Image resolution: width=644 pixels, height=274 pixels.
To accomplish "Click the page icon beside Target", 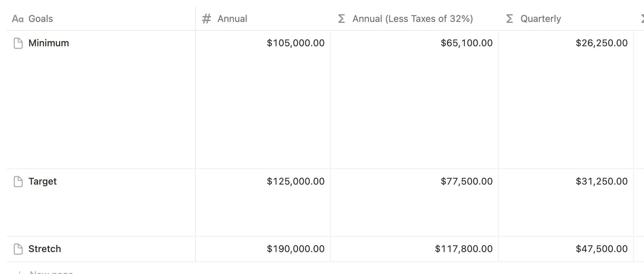I will point(18,182).
